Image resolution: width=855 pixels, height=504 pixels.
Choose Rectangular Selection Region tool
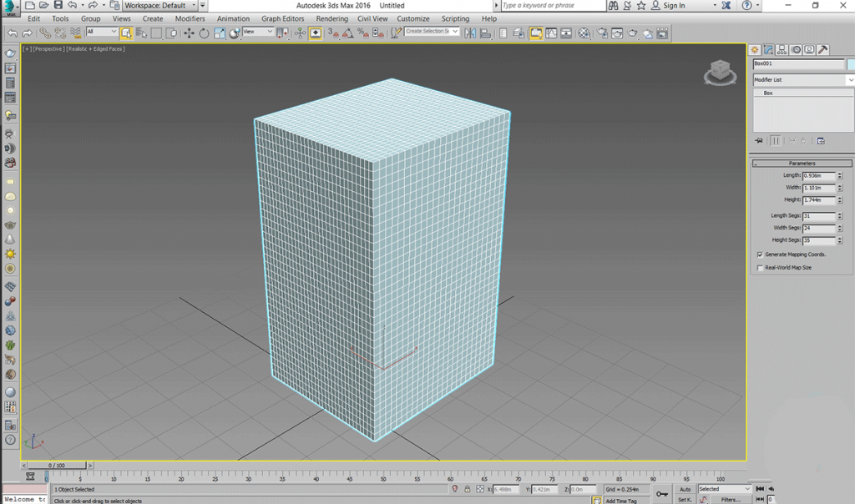(156, 33)
